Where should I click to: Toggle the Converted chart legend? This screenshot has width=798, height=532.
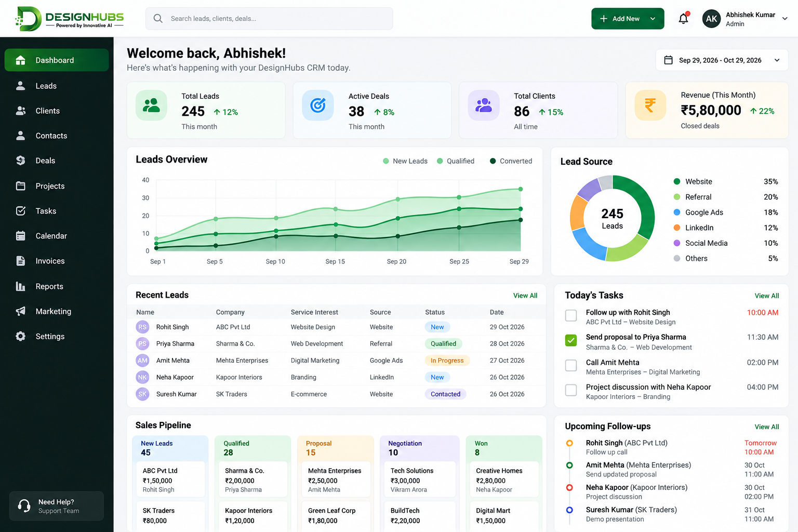click(x=511, y=161)
